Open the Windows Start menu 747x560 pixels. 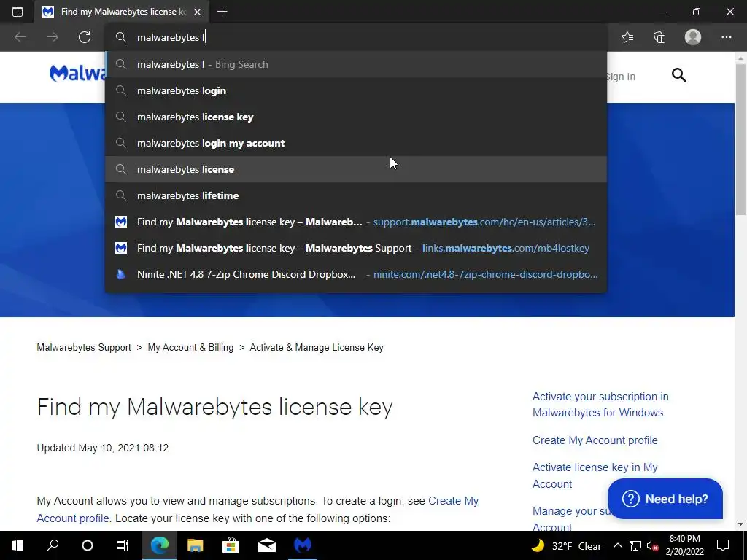pos(18,545)
